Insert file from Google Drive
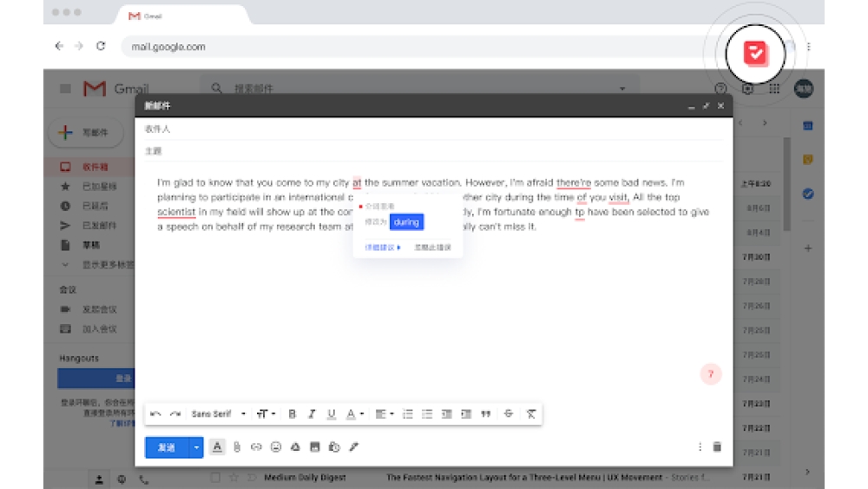 [295, 447]
